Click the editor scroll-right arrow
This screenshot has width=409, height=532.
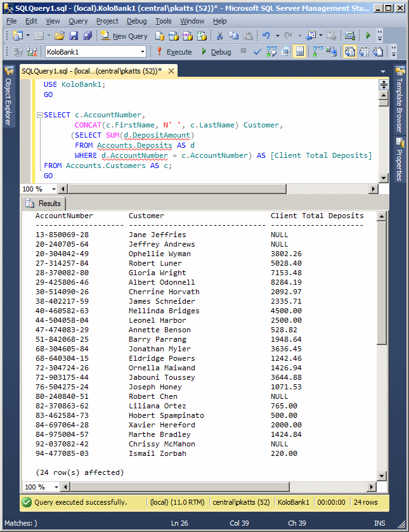point(373,189)
